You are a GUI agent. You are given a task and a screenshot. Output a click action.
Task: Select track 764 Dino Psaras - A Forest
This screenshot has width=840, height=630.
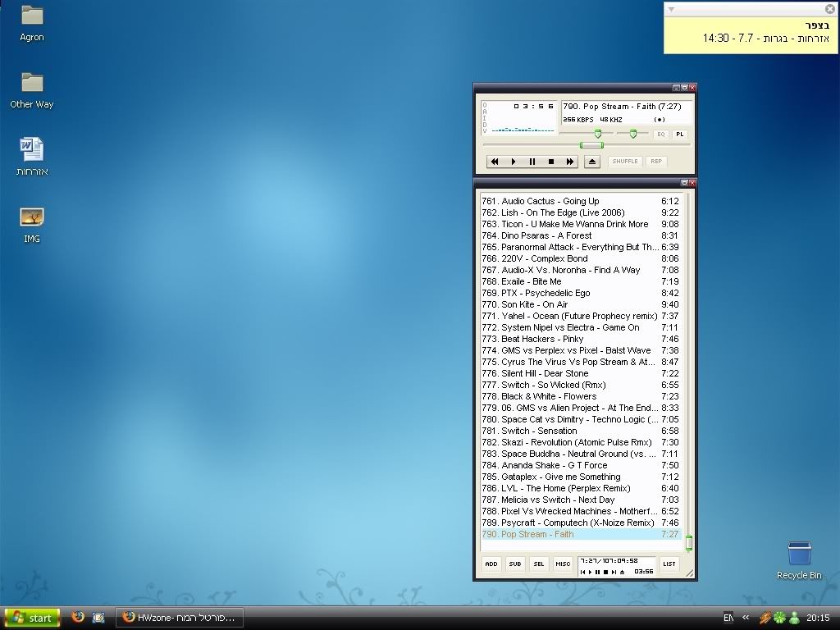pos(580,235)
